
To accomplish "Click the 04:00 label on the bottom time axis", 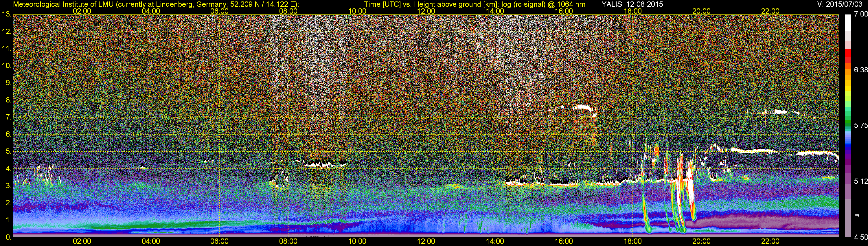I will tap(151, 241).
